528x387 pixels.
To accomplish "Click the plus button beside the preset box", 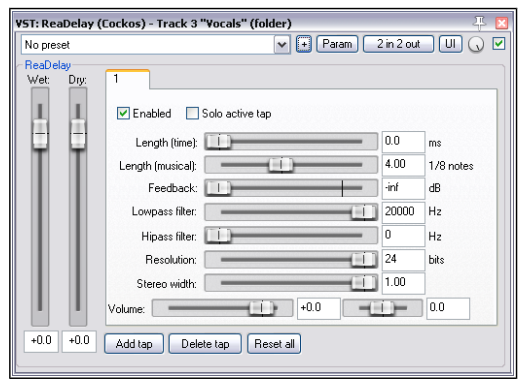I will click(304, 44).
